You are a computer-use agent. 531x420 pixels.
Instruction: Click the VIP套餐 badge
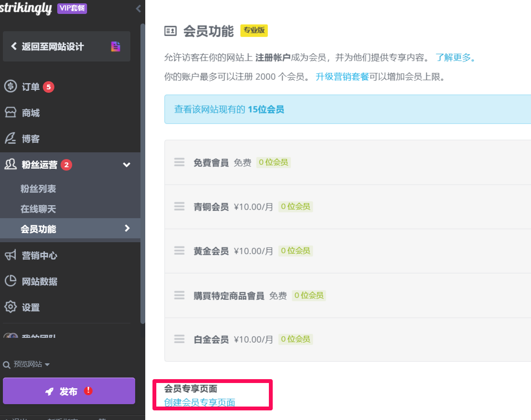[72, 8]
